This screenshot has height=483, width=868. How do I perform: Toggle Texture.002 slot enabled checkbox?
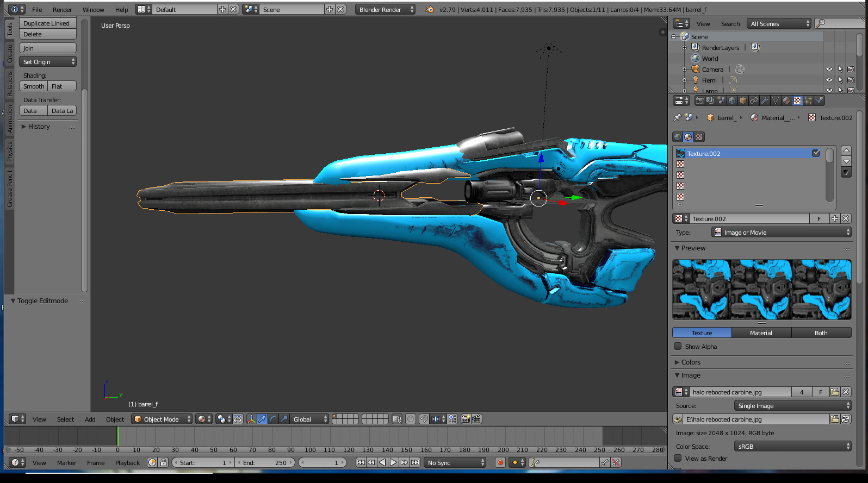[816, 153]
